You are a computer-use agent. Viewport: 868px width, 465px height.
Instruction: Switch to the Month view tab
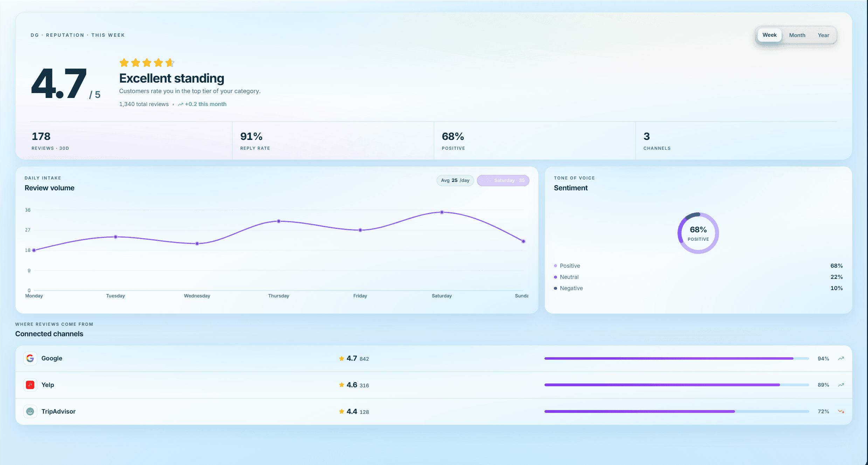tap(797, 35)
